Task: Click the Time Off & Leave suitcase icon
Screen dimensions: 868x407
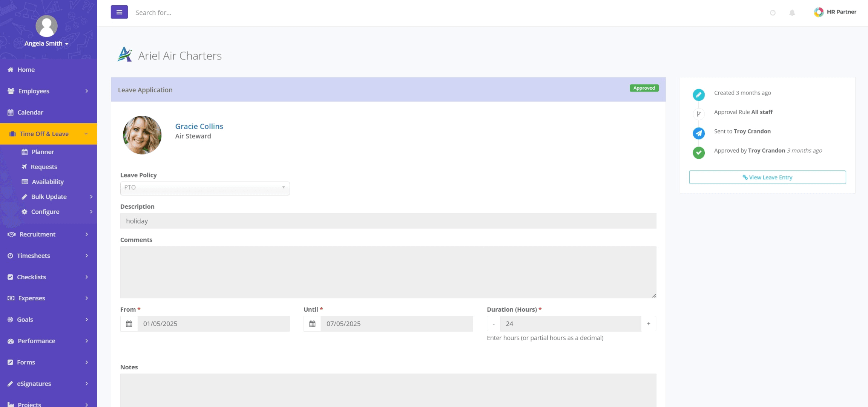Action: (x=12, y=134)
